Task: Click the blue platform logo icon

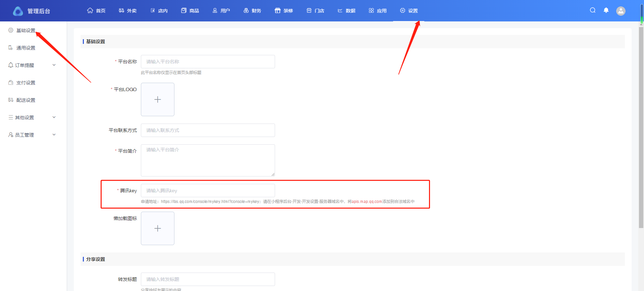Action: (x=18, y=11)
